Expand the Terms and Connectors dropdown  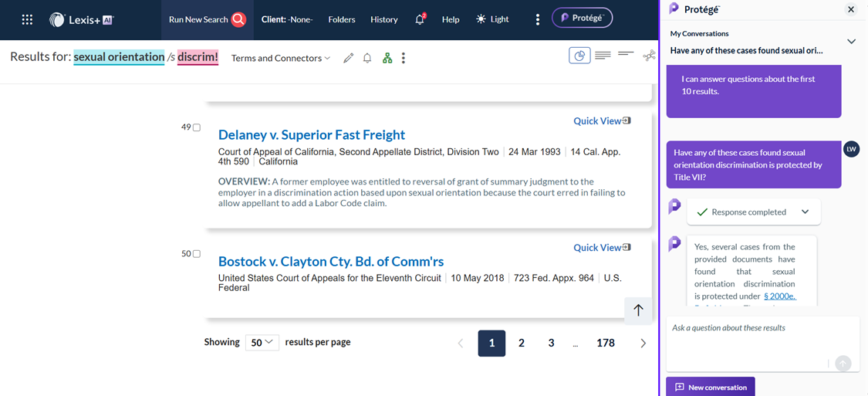click(281, 58)
